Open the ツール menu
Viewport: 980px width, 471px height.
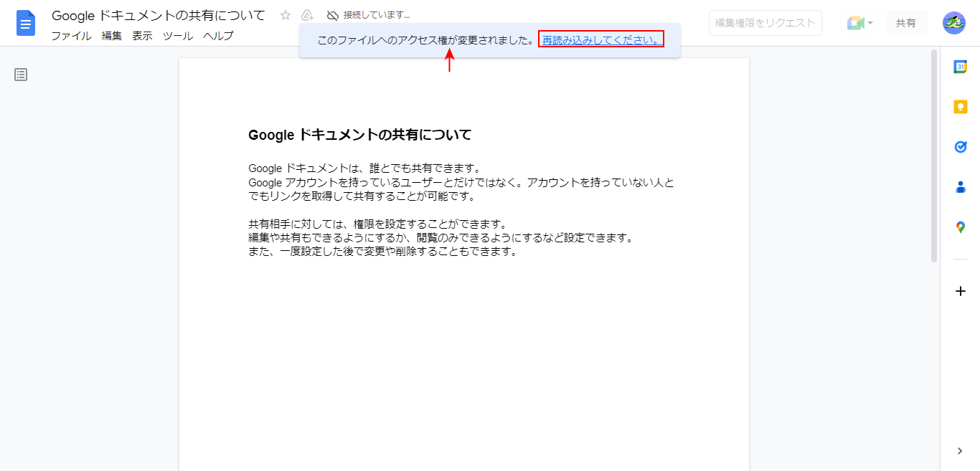tap(178, 36)
